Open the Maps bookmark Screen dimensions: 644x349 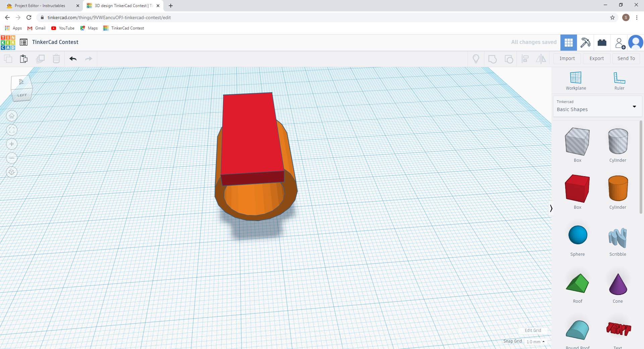89,28
